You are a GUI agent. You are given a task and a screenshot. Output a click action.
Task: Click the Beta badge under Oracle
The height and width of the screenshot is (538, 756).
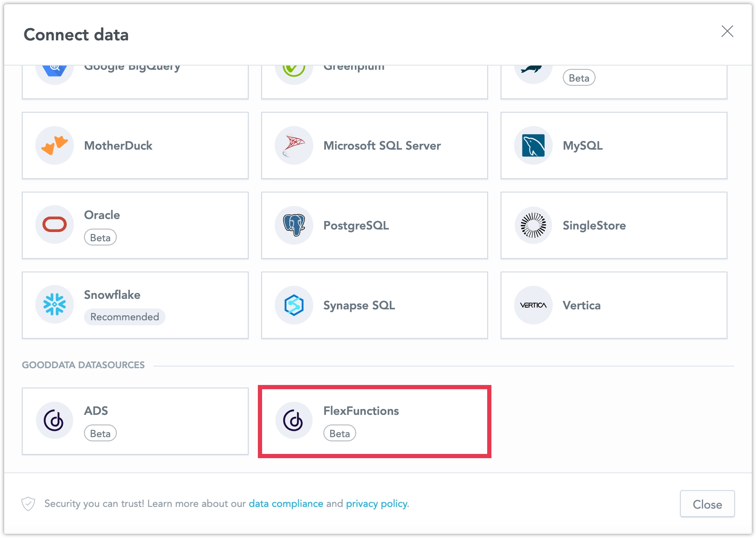[x=100, y=237]
